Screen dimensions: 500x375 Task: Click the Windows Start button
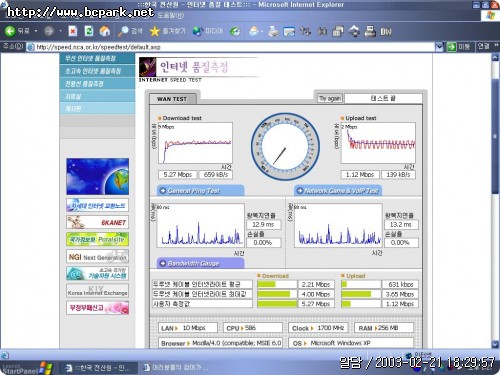27,368
